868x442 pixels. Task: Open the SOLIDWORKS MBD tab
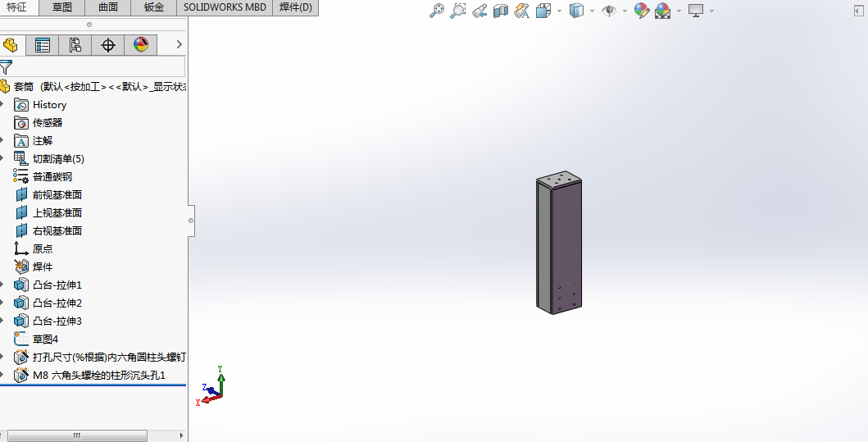tap(225, 7)
